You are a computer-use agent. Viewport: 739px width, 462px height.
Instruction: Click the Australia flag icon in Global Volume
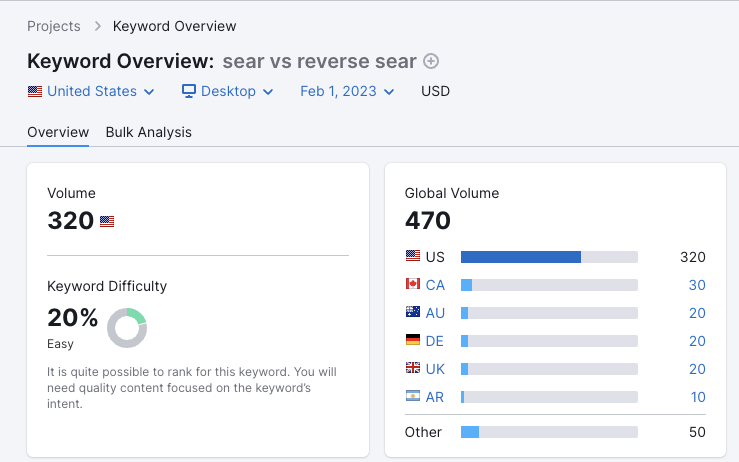413,313
